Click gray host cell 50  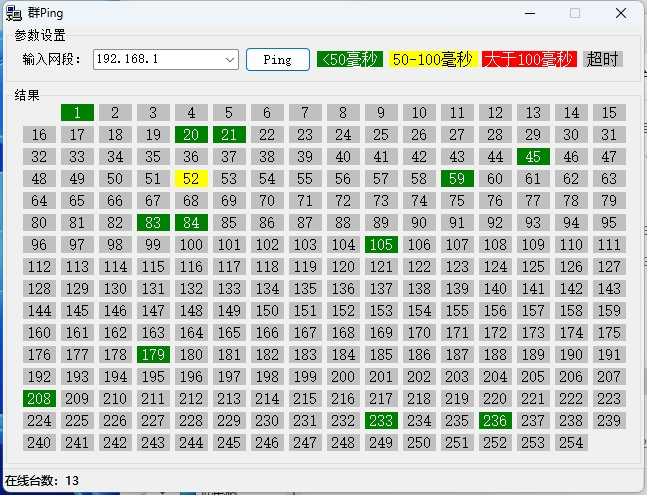pos(115,179)
